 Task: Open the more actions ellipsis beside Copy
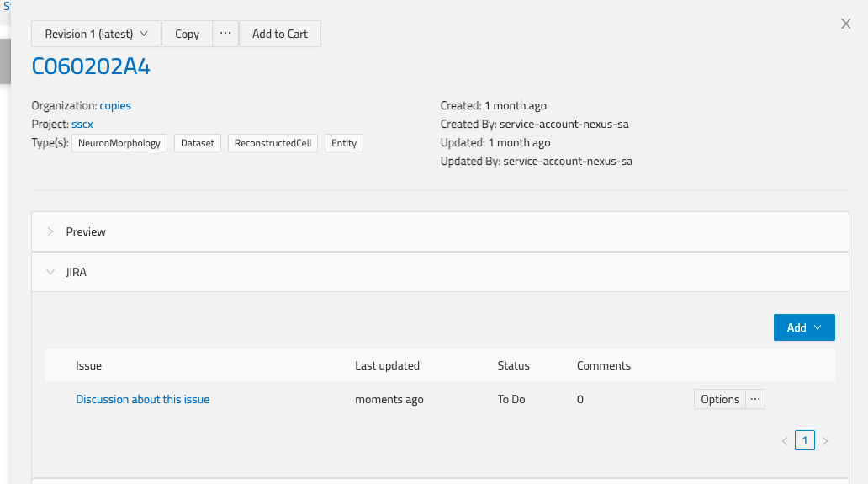click(x=225, y=34)
